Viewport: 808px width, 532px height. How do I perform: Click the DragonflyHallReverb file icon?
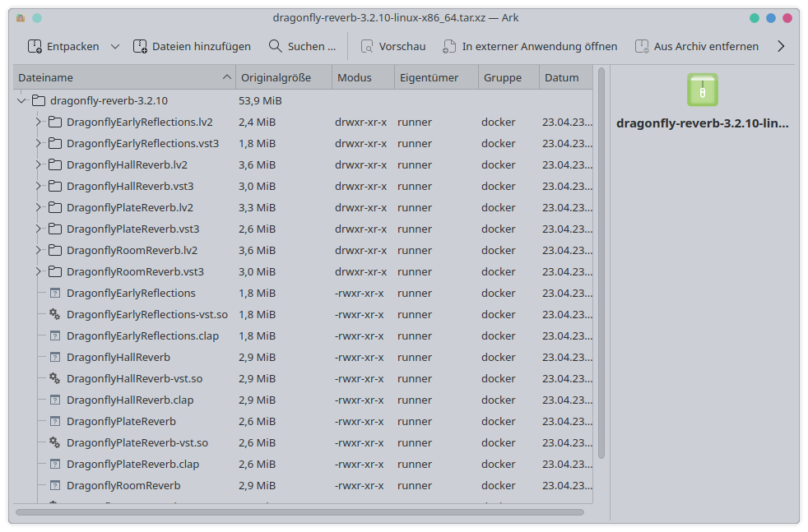pos(55,357)
